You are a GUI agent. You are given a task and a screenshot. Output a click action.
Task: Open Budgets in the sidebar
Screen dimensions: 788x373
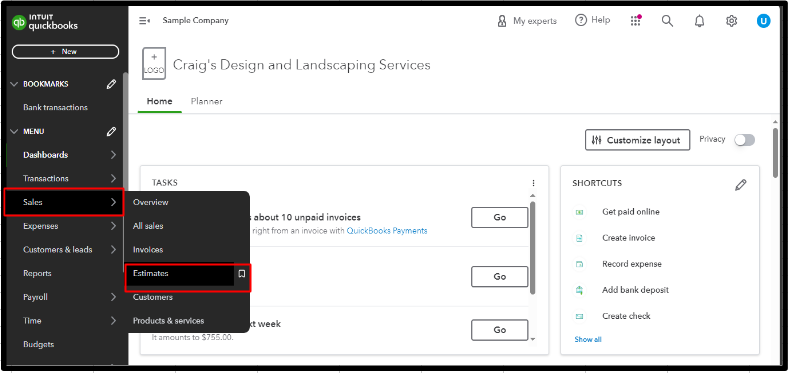[38, 345]
